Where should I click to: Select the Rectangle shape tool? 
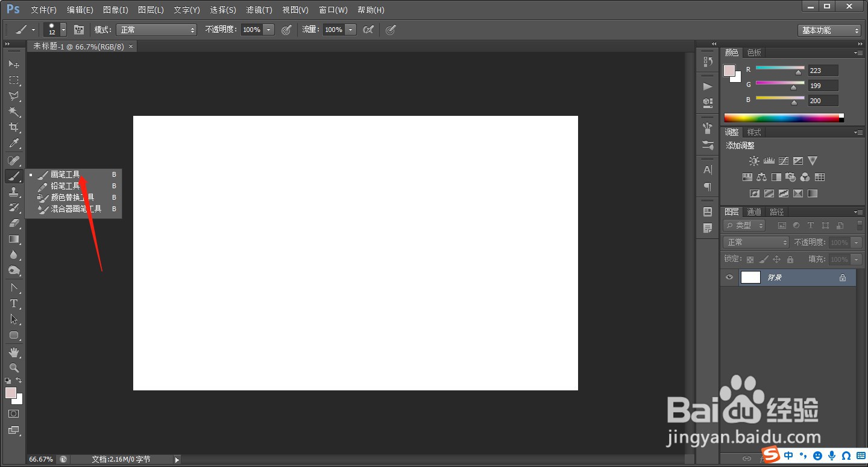point(14,335)
